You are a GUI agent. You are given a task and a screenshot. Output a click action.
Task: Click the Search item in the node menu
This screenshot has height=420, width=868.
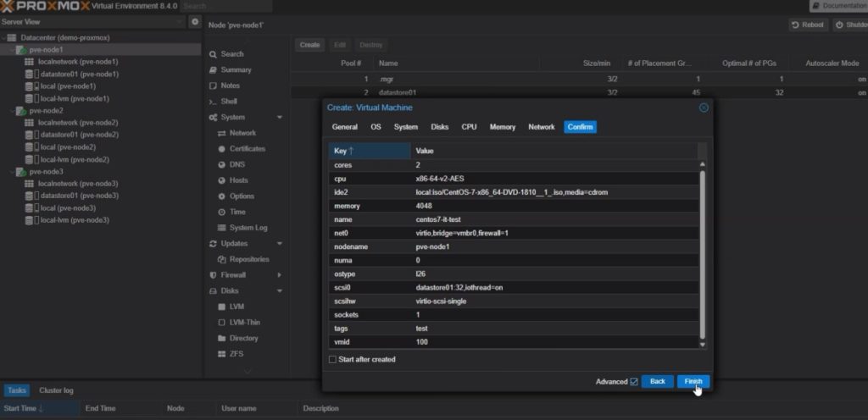point(231,54)
